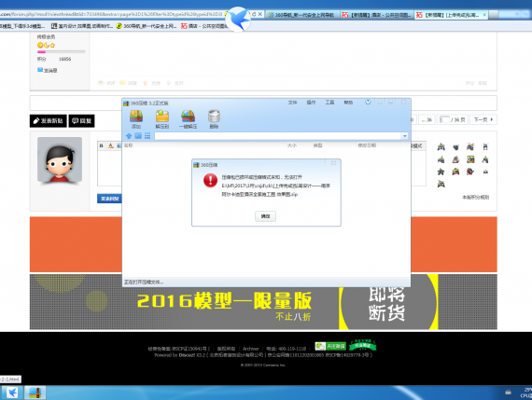Open the skin (shirt) icon in 360压缩 title bar
The image size is (532, 400).
pos(368,102)
